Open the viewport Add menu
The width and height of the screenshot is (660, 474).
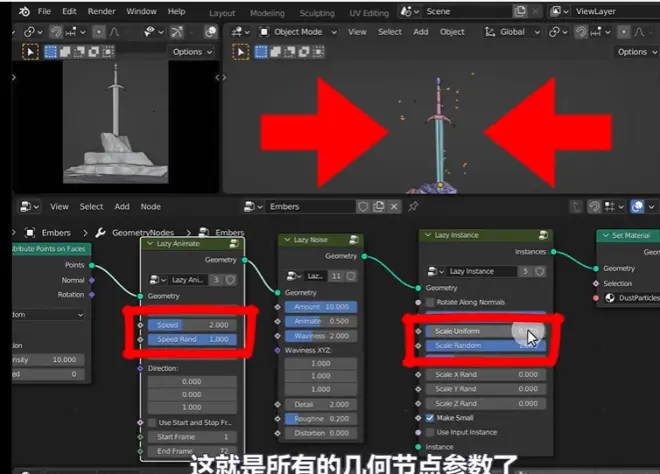click(x=420, y=32)
